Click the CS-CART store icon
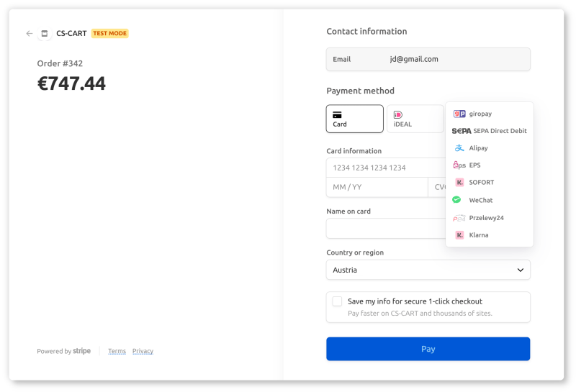 [x=45, y=34]
